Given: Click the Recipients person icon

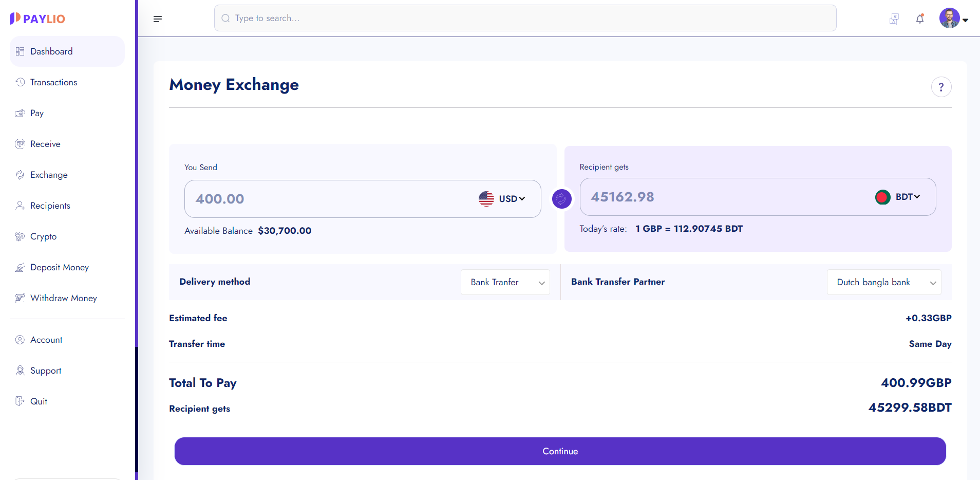Looking at the screenshot, I should (20, 206).
